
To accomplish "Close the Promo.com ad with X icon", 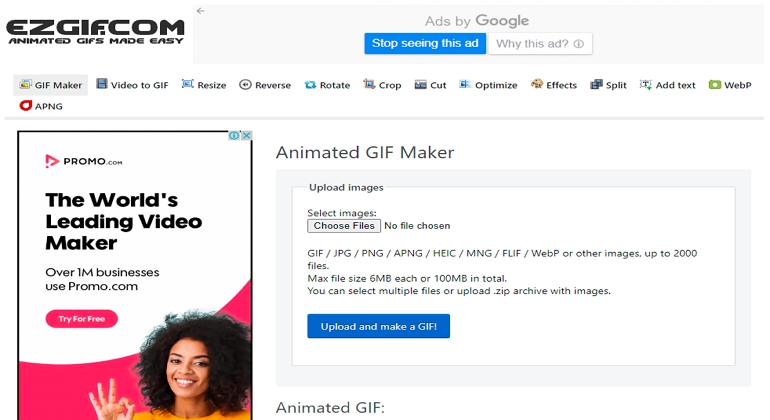I will tap(247, 135).
